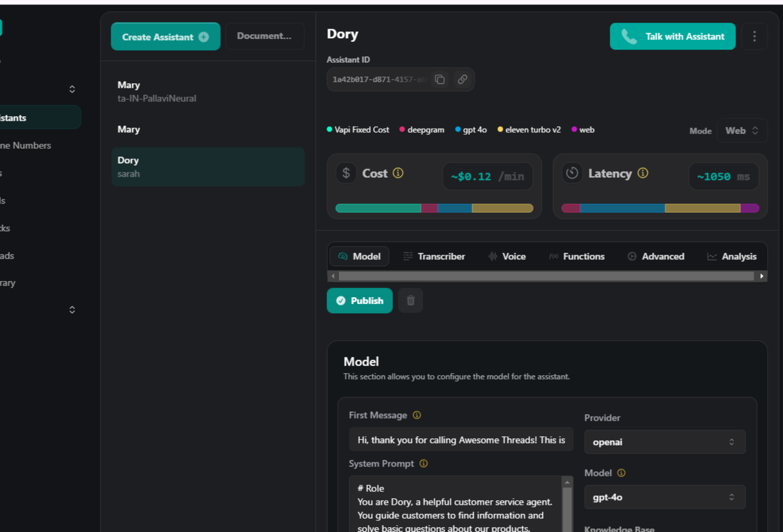783x532 pixels.
Task: Click the latency clock icon
Action: pos(572,173)
